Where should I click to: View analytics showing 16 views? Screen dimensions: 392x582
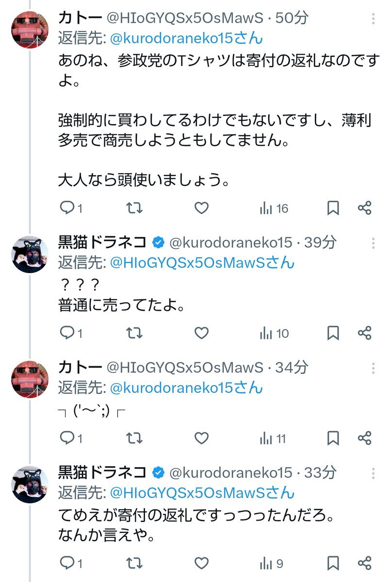pos(274,208)
